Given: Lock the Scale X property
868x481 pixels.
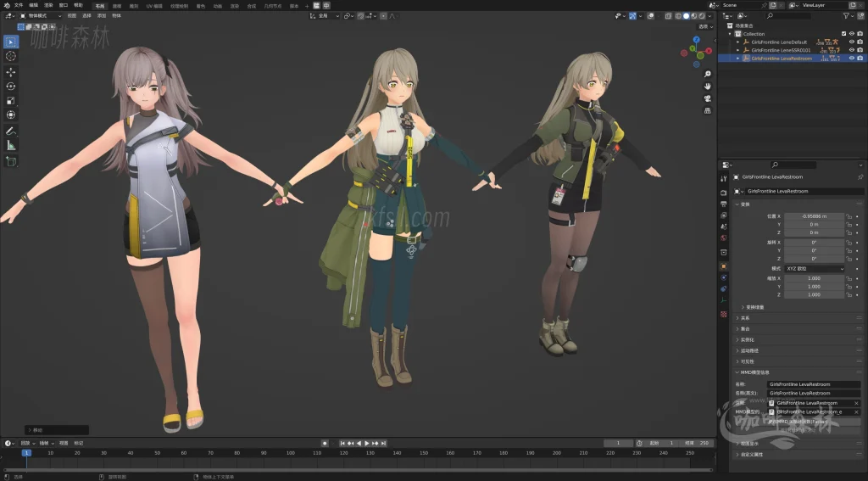Looking at the screenshot, I should (x=849, y=278).
